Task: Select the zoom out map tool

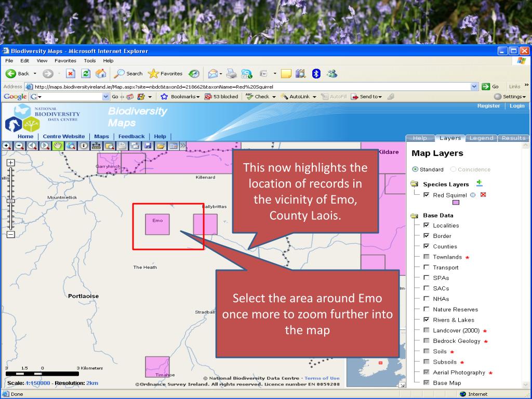Action: pyautogui.click(x=20, y=146)
